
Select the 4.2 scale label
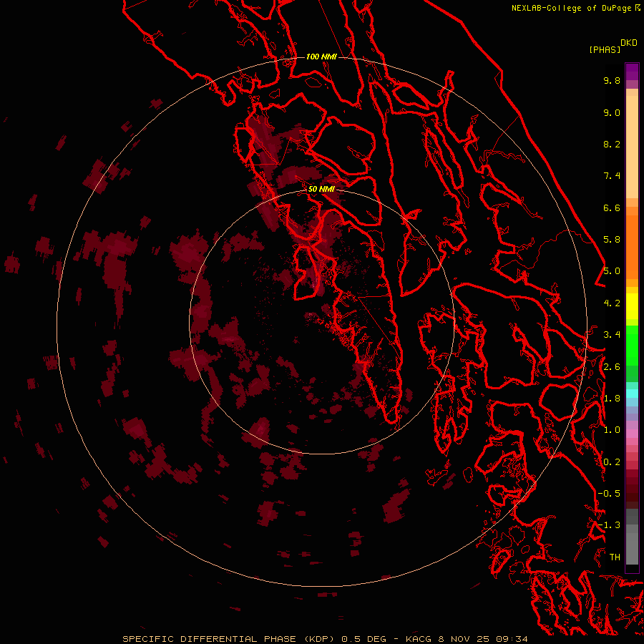(x=612, y=303)
